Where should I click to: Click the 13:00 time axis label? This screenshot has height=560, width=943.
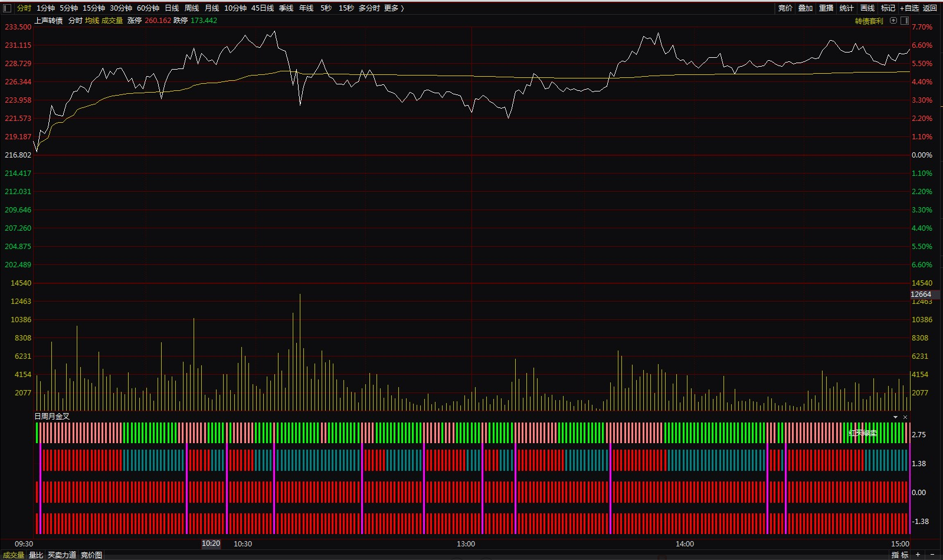tap(466, 544)
